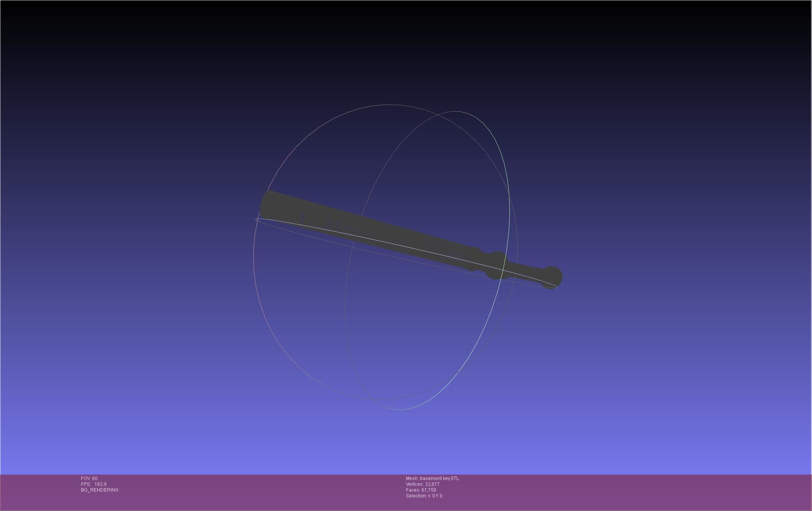Click the BO_RENDERING status label
Viewport: 812px width, 511px height.
(100, 490)
